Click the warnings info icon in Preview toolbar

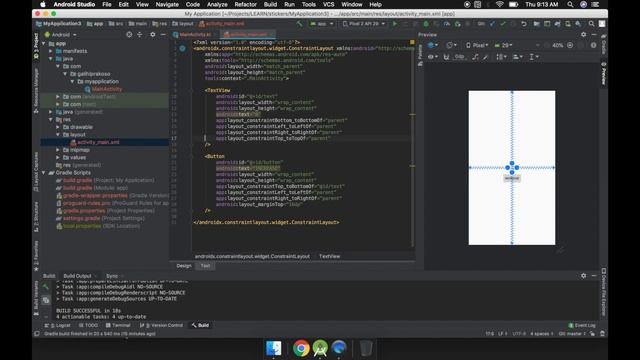tap(593, 45)
